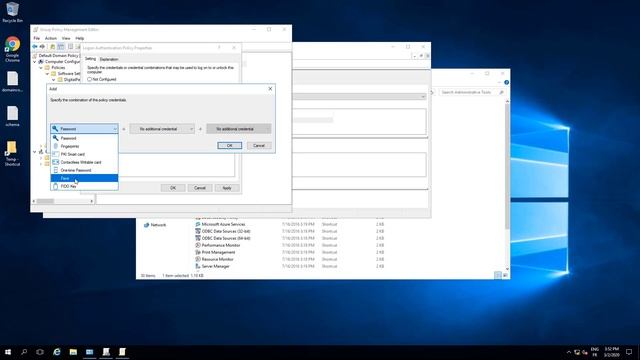
Task: Pick the PKI Smart card icon
Action: [56, 154]
